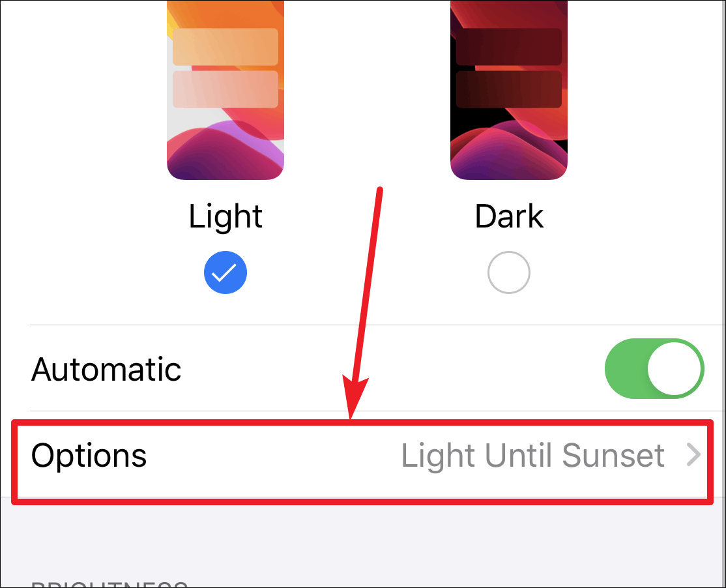Tap the Light Until Sunset value

[533, 456]
